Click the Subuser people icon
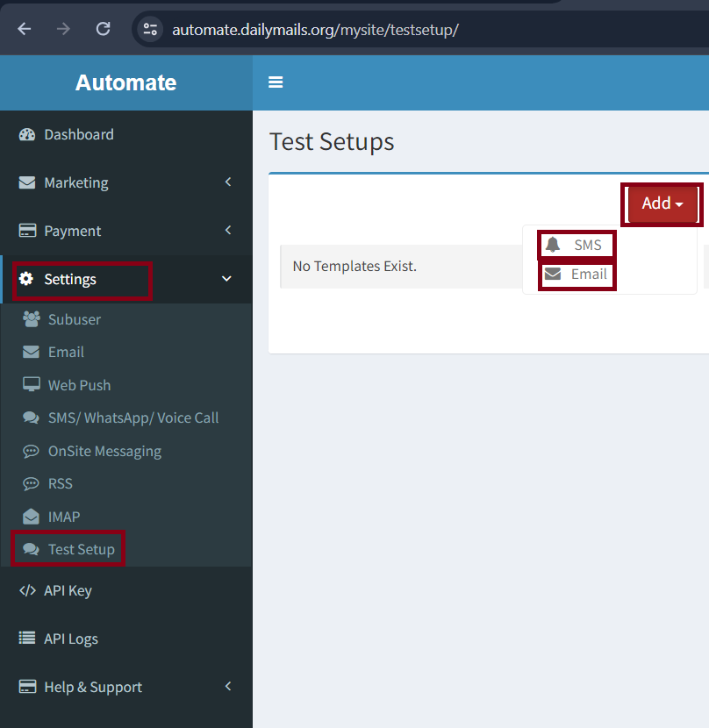Image resolution: width=709 pixels, height=728 pixels. pyautogui.click(x=32, y=319)
